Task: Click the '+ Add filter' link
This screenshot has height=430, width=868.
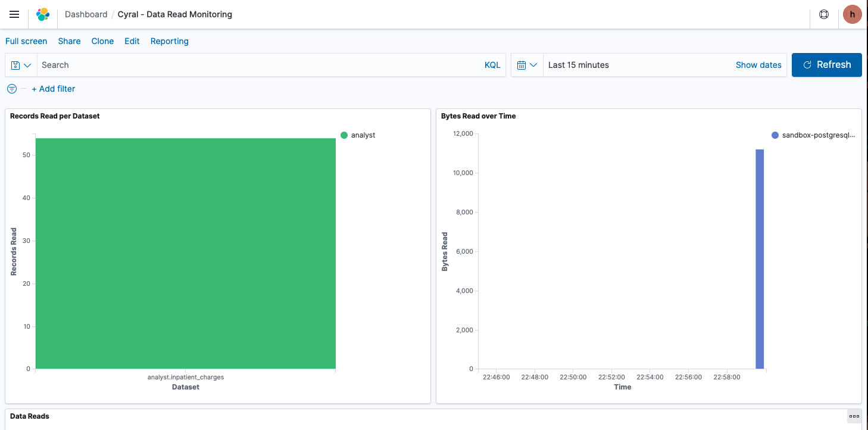Action: click(x=53, y=88)
